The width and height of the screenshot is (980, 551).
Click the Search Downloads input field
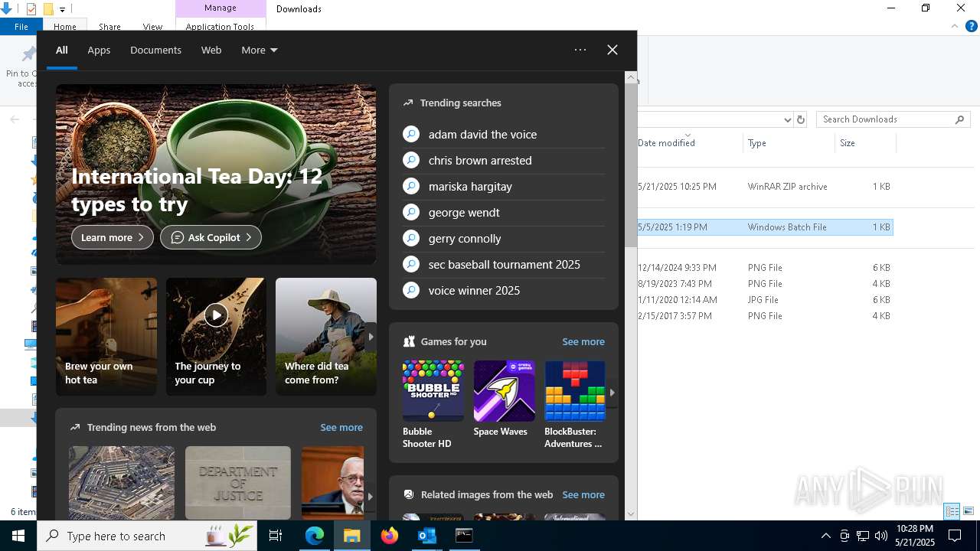[885, 119]
